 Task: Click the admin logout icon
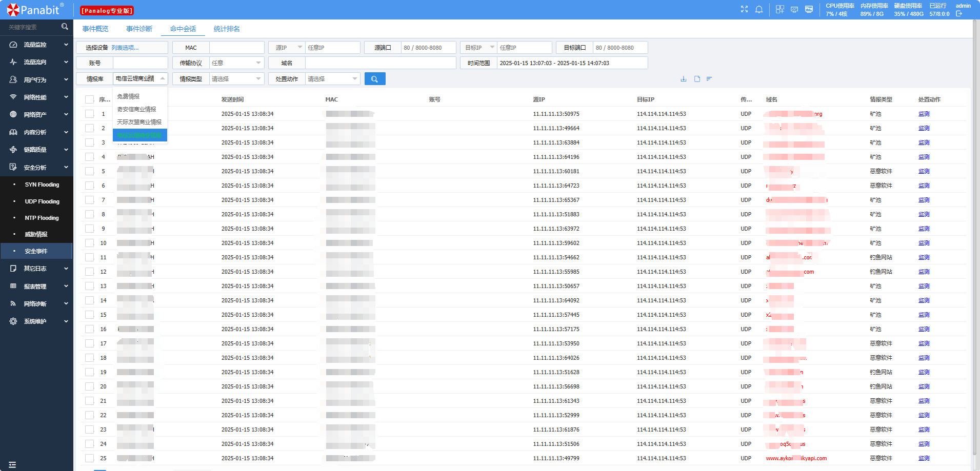(959, 14)
